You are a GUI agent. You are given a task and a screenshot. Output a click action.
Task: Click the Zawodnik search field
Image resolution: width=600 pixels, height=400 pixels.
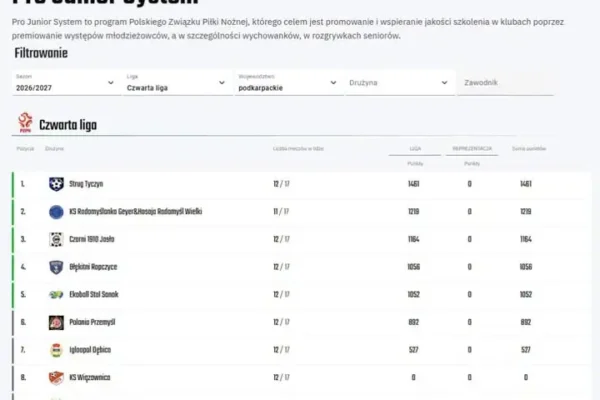point(506,83)
